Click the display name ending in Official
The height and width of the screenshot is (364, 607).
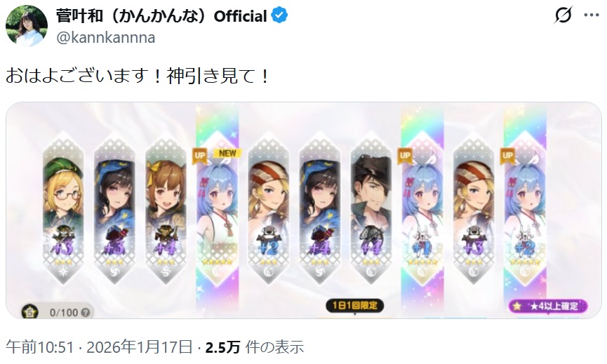tap(161, 16)
